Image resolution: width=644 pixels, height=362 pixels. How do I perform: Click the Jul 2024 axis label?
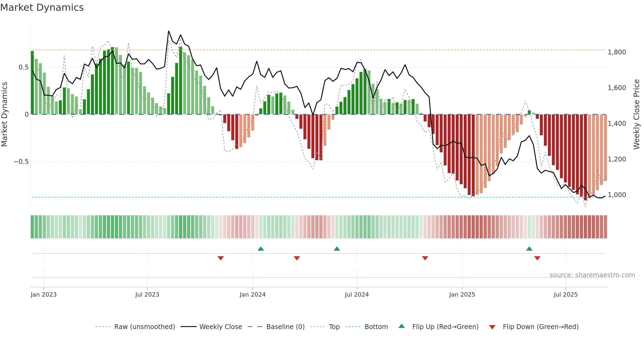click(357, 294)
